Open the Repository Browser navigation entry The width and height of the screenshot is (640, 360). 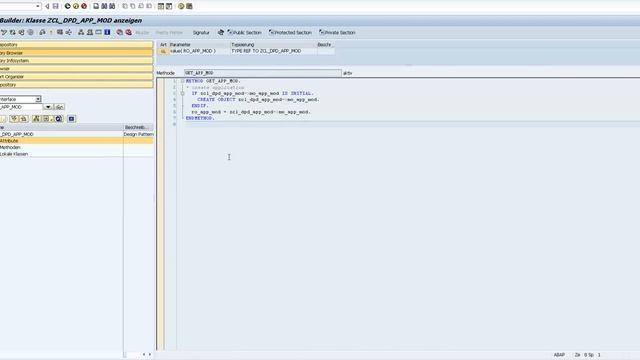tap(76, 53)
